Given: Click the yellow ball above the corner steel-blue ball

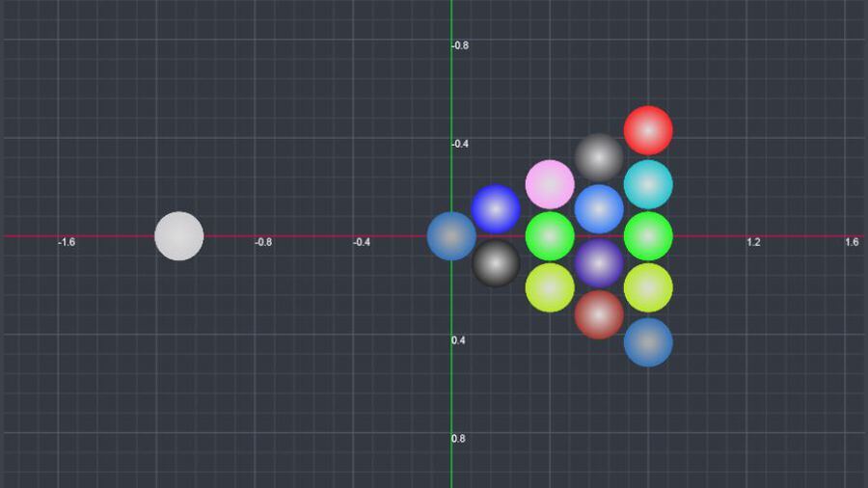Looking at the screenshot, I should click(648, 287).
